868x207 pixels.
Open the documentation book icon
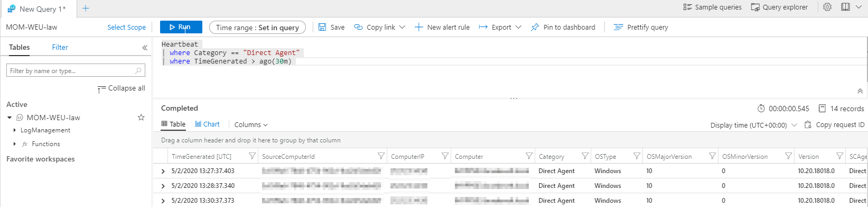[846, 7]
